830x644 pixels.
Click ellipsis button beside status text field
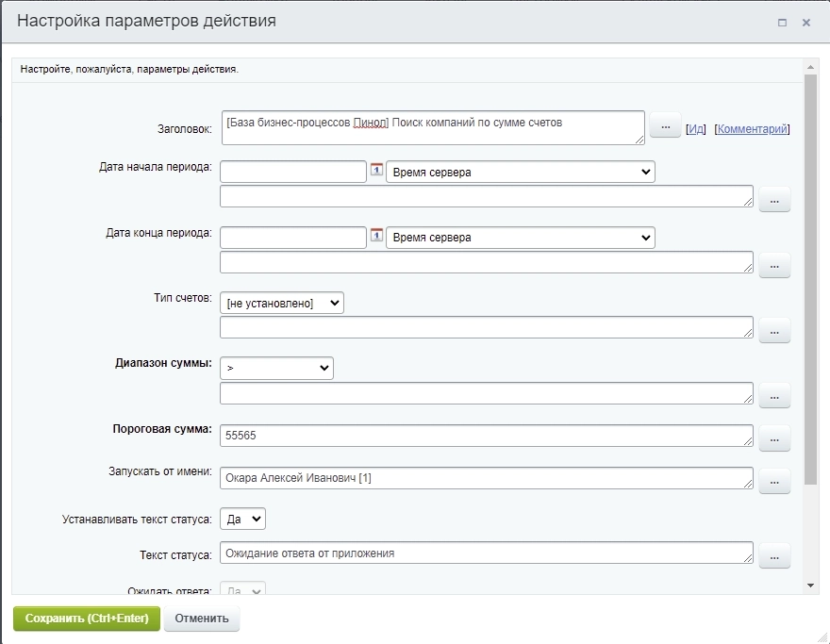point(773,556)
